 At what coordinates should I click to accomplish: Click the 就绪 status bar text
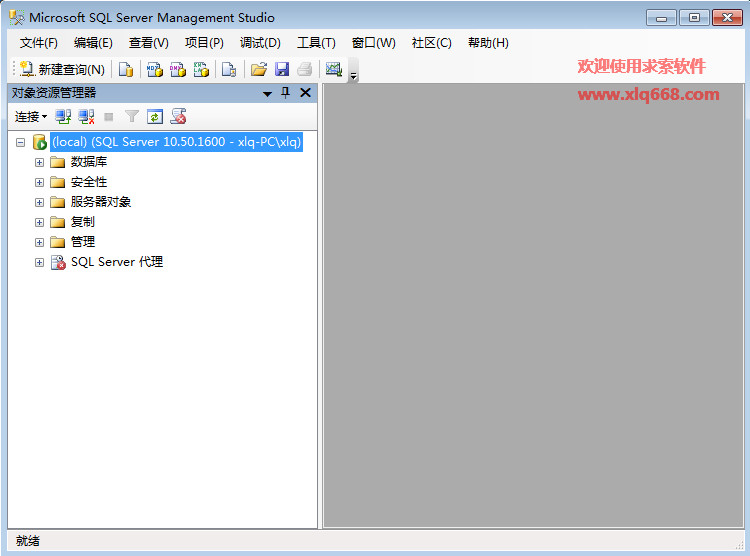coord(28,541)
